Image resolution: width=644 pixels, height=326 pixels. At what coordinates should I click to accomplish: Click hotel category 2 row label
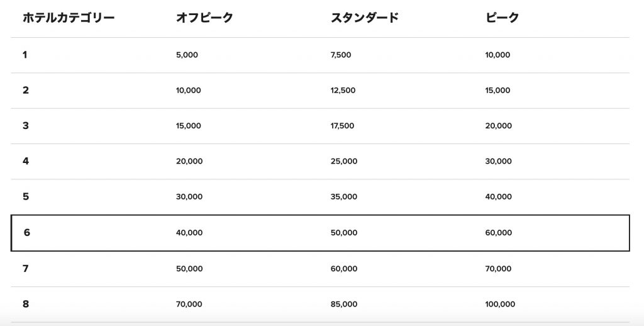(x=26, y=90)
